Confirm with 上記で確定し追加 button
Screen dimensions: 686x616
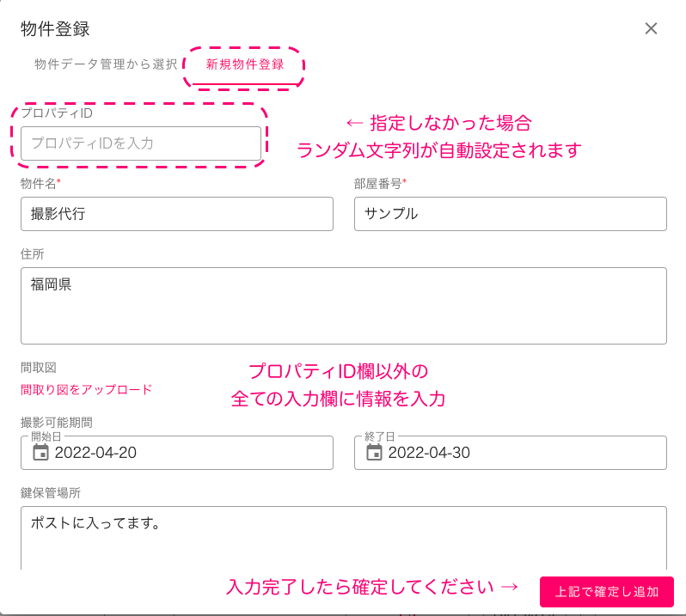(x=606, y=592)
